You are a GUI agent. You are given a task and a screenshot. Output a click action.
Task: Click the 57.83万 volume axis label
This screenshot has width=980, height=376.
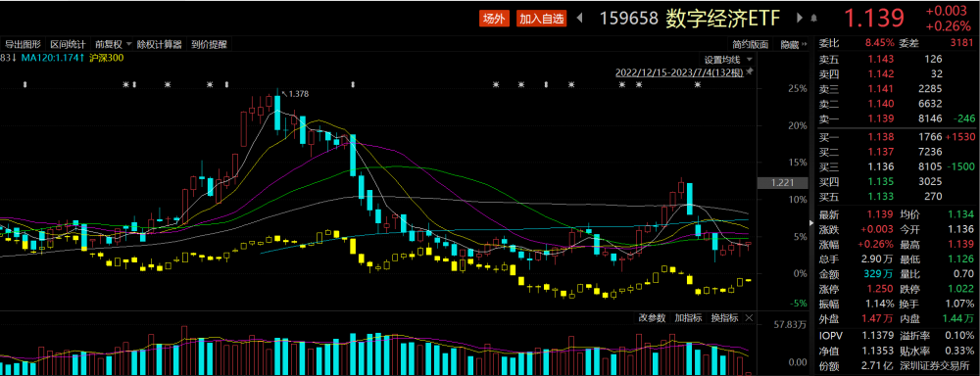click(x=791, y=325)
